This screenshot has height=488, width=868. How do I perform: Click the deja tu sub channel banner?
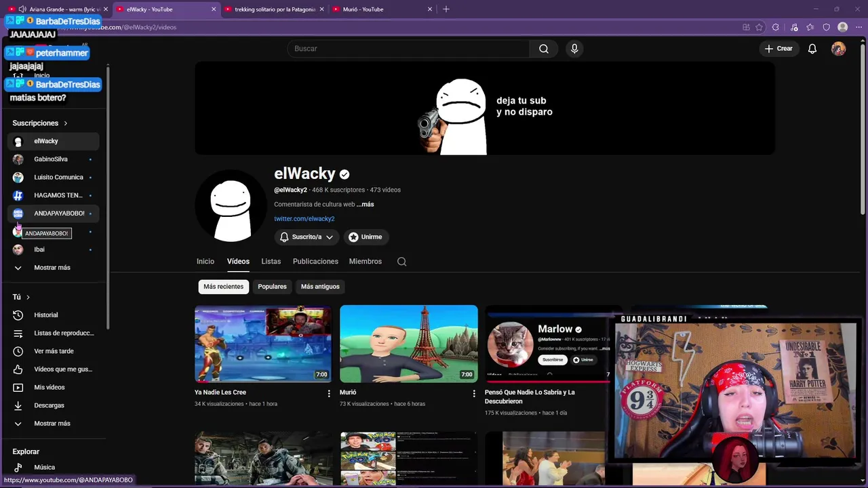485,108
